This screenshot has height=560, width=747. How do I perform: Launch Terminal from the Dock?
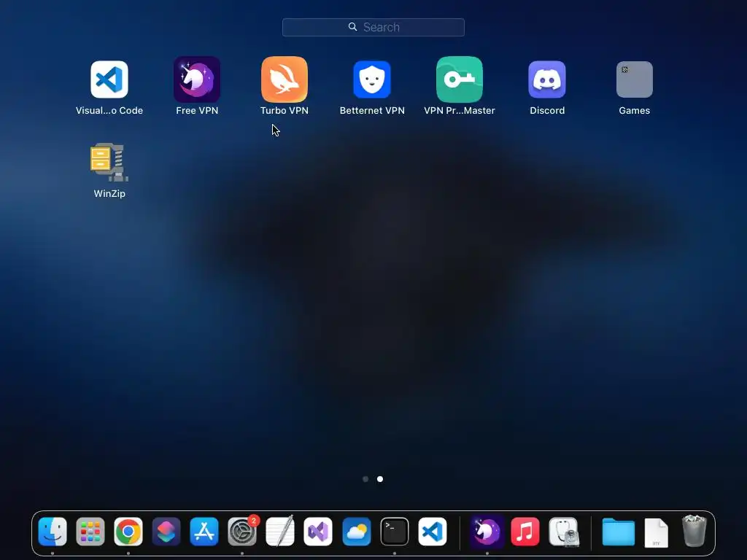[x=395, y=532]
